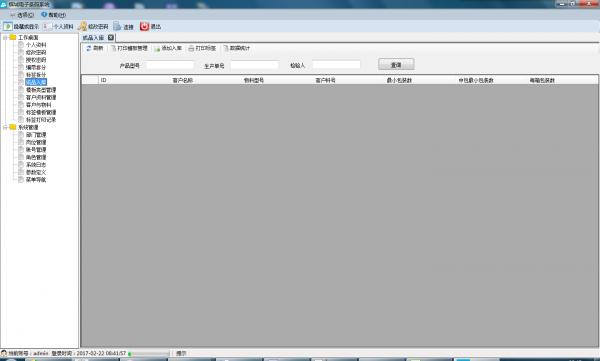Screen dimensions: 600x361
Task: Open 打印模板管理 in the tab toolbar
Action: (x=129, y=48)
